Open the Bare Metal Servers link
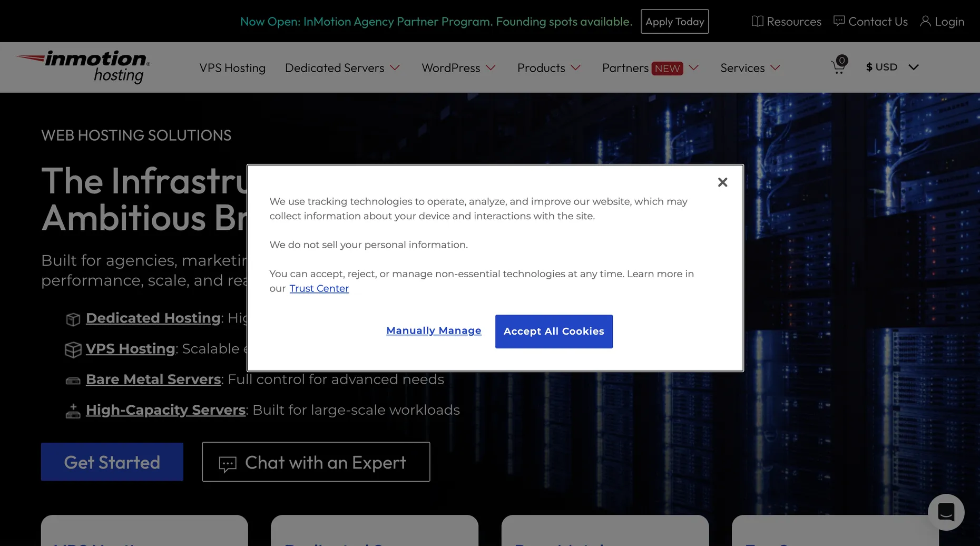980x546 pixels. click(153, 379)
